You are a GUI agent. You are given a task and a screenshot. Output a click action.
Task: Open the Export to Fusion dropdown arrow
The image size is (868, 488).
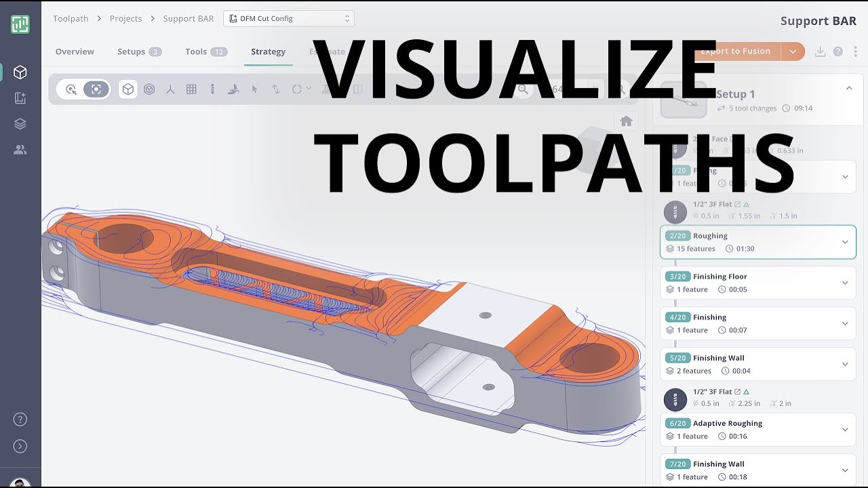click(793, 52)
